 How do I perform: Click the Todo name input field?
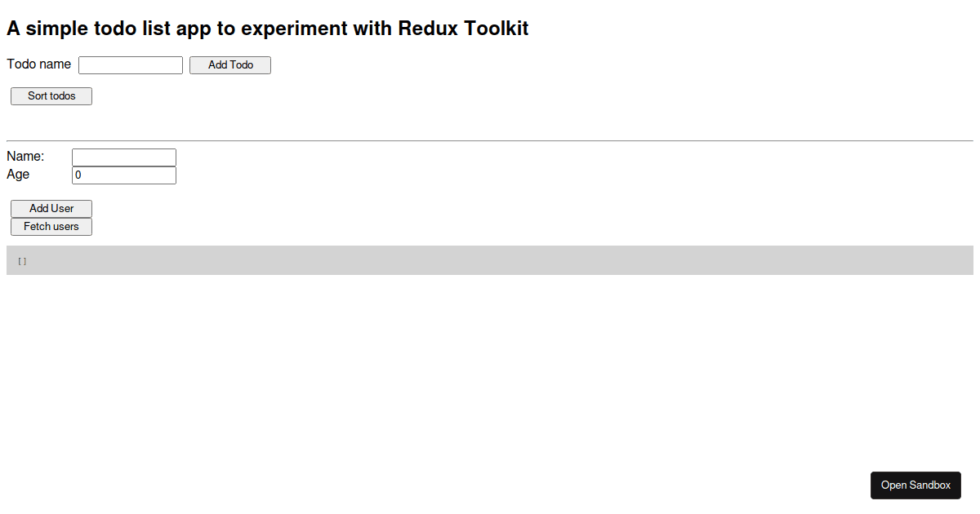131,65
